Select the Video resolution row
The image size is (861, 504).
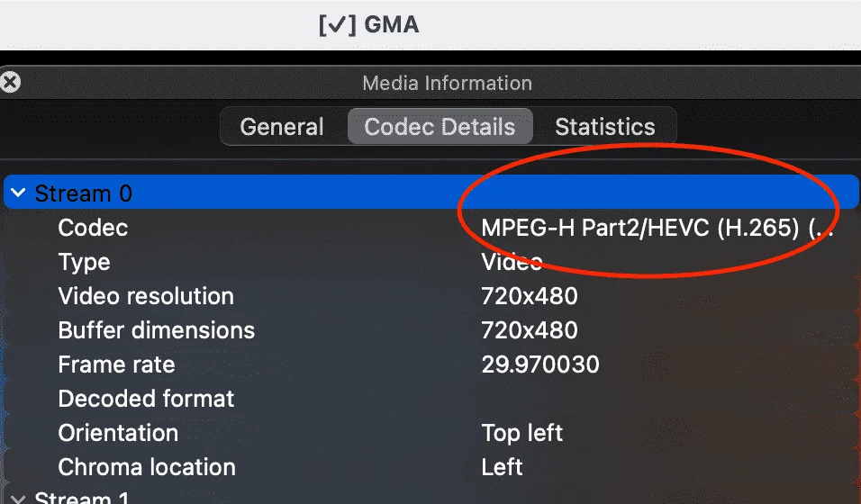tap(430, 296)
